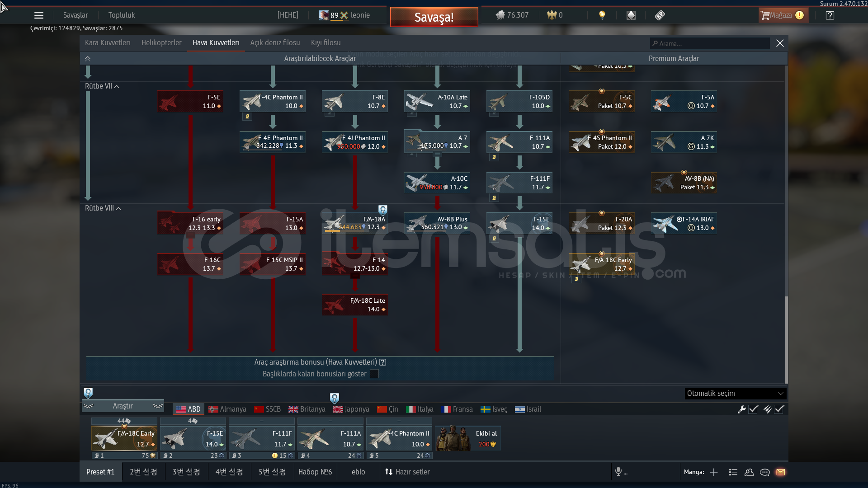Select the Hava Kuvvetleri tab
Image resolution: width=868 pixels, height=488 pixels.
[x=216, y=43]
